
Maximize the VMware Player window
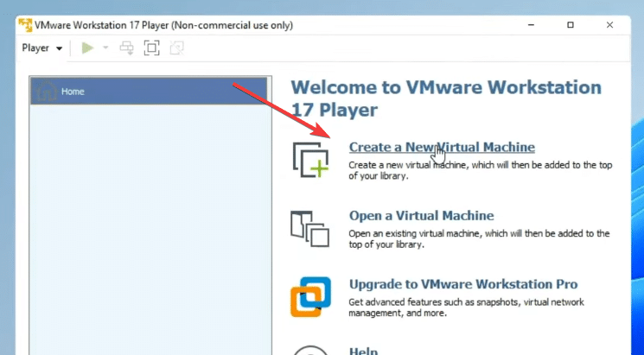click(x=570, y=25)
